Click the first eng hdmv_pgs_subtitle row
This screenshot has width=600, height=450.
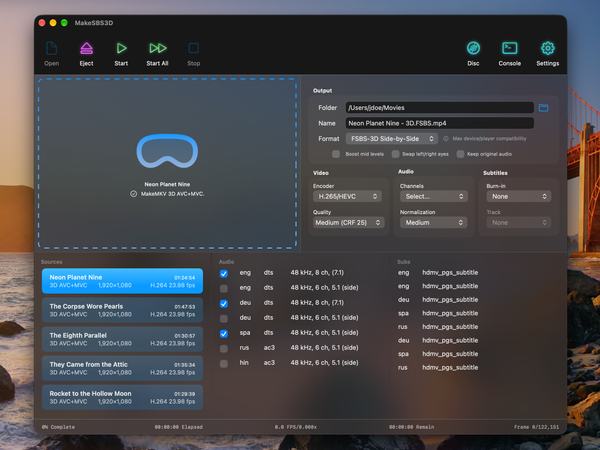[438, 272]
